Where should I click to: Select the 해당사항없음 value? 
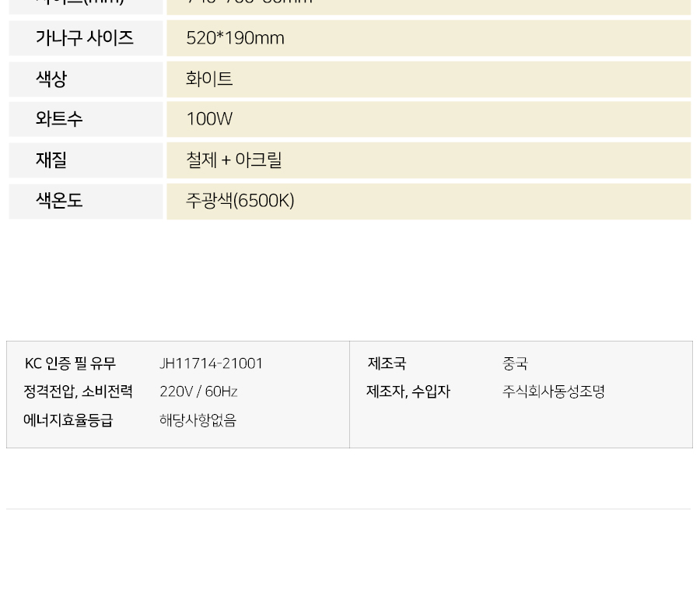198,420
